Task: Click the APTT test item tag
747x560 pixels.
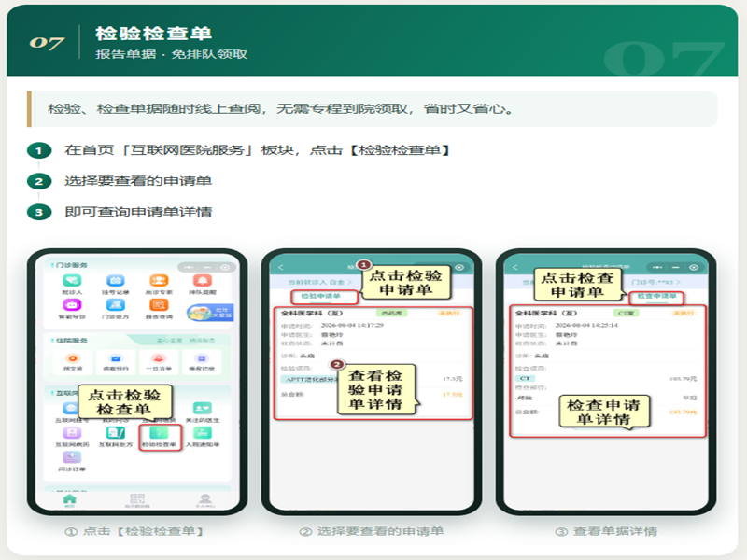Action: click(310, 380)
